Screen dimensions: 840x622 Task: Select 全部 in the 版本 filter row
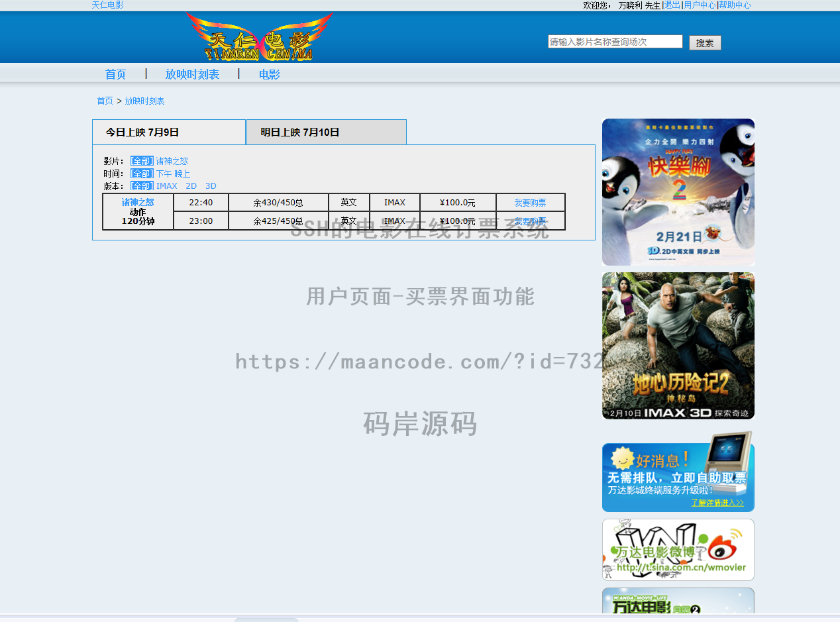coord(142,186)
